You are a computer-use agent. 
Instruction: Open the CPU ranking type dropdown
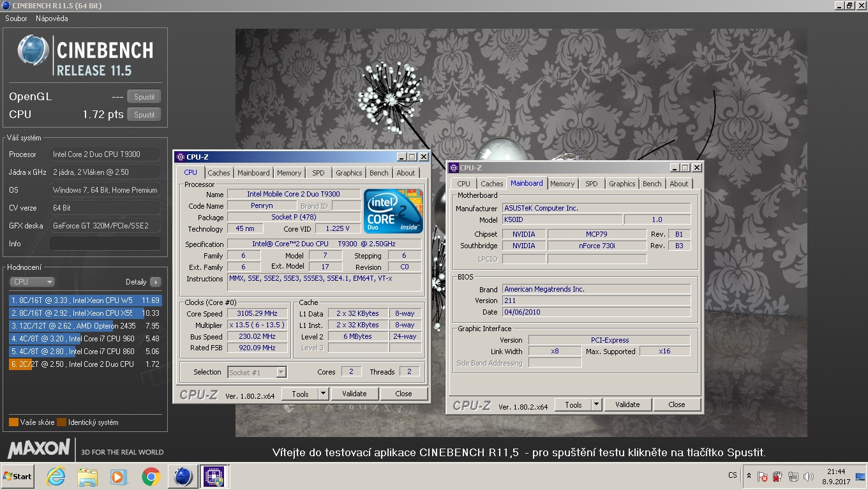coord(32,282)
